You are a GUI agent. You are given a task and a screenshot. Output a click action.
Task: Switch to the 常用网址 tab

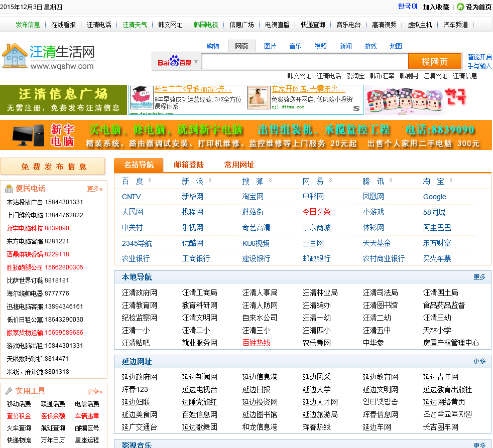(239, 165)
